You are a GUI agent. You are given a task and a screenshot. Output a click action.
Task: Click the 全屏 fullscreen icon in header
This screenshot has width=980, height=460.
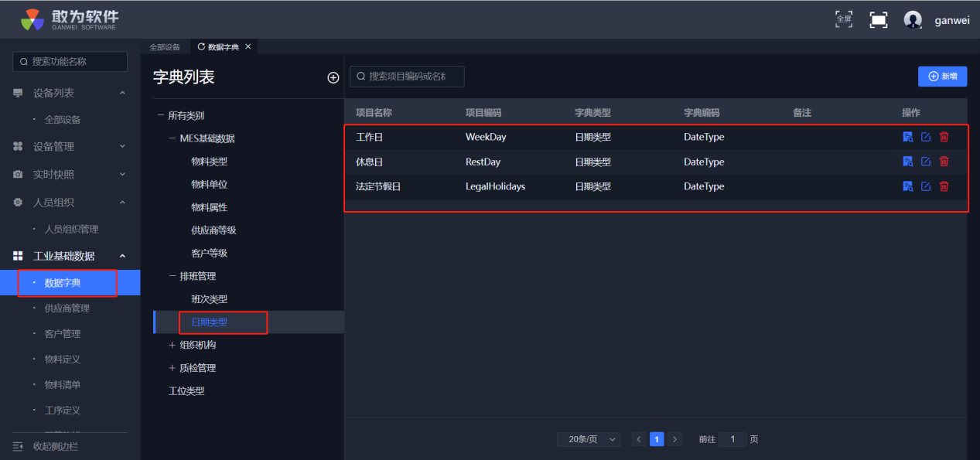click(844, 19)
